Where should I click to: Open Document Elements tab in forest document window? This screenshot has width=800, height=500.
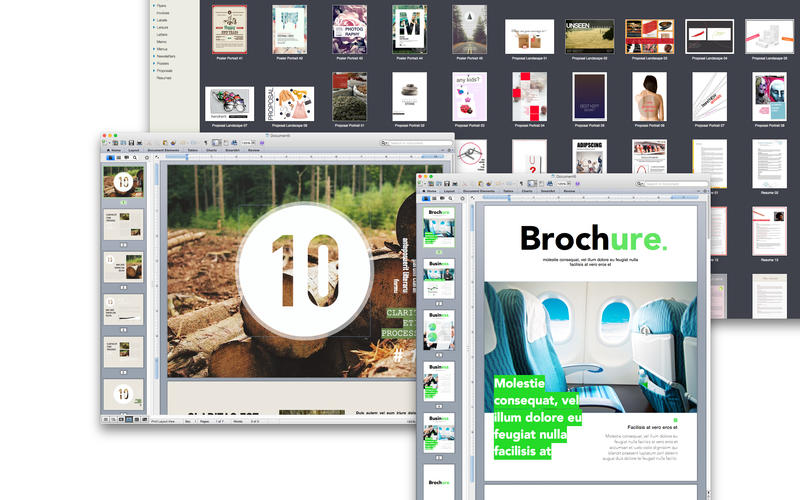(x=163, y=151)
